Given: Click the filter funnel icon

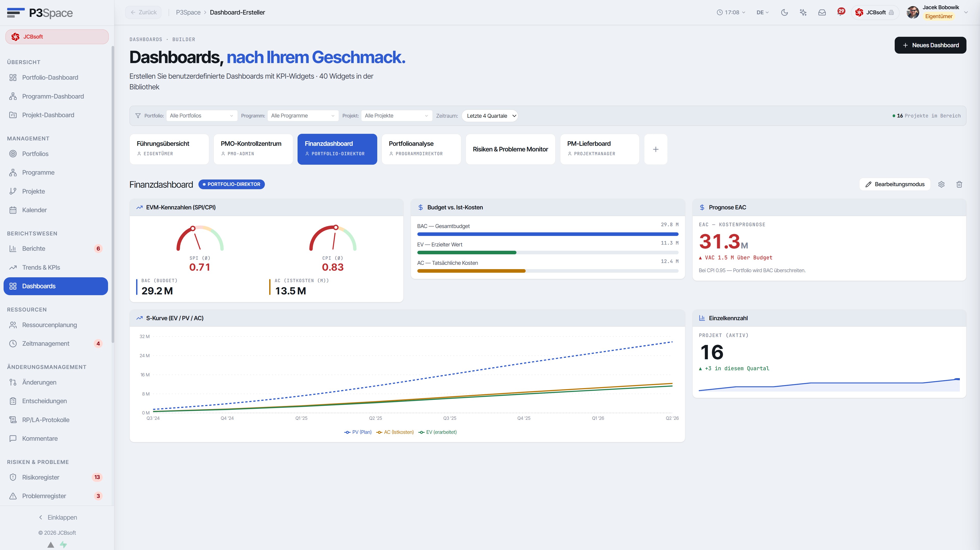Looking at the screenshot, I should point(138,116).
